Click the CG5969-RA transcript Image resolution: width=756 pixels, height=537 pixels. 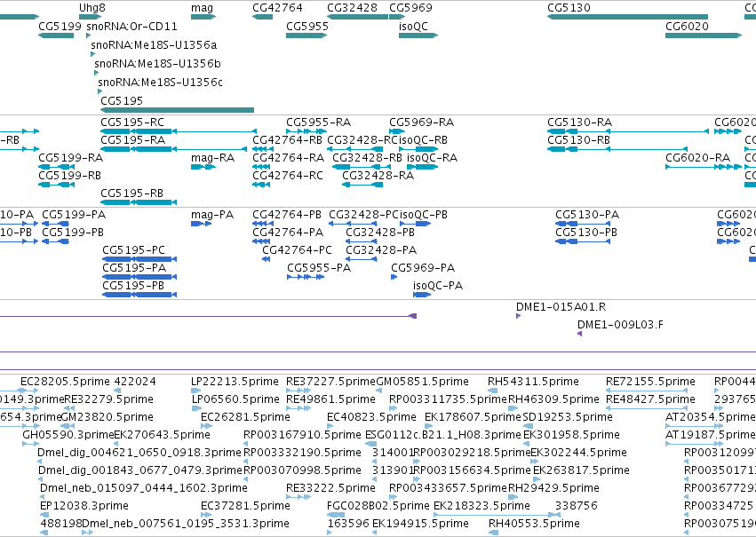tap(397, 131)
